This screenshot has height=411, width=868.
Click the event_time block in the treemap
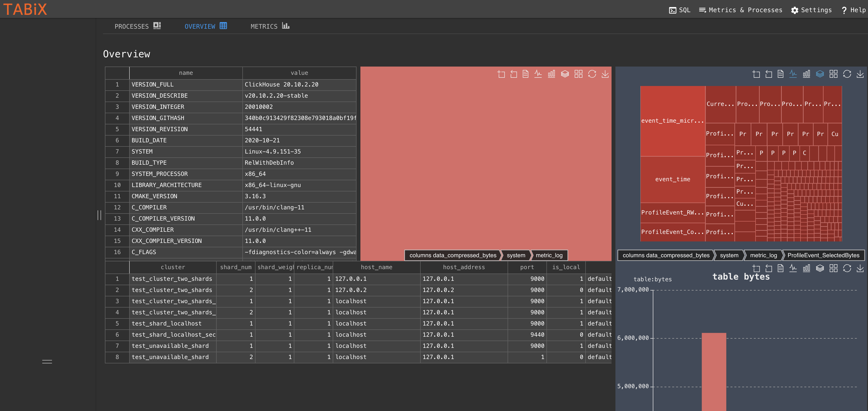pyautogui.click(x=672, y=179)
